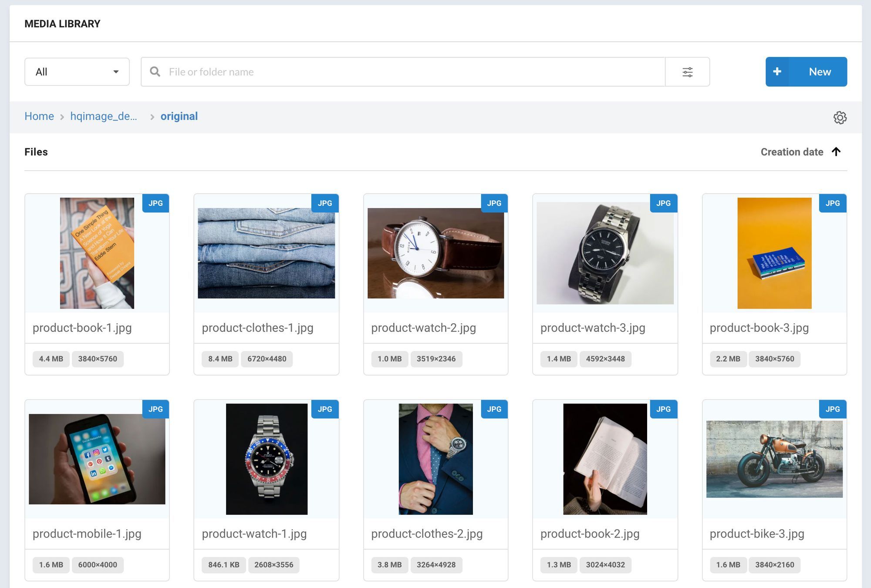
Task: Click the MEDIA LIBRARY title
Action: (x=62, y=24)
